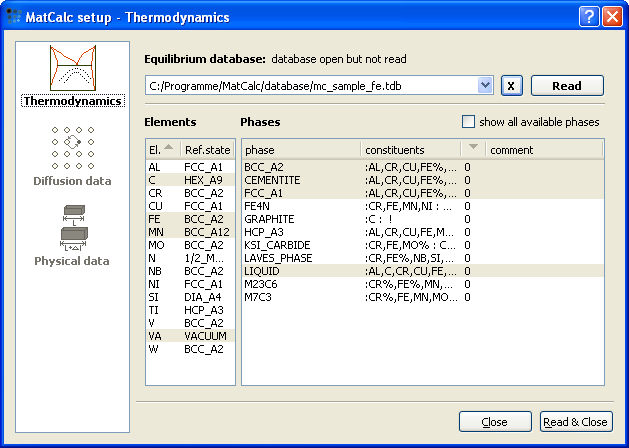The width and height of the screenshot is (629, 448).
Task: Select the FE element row
Action: (188, 218)
